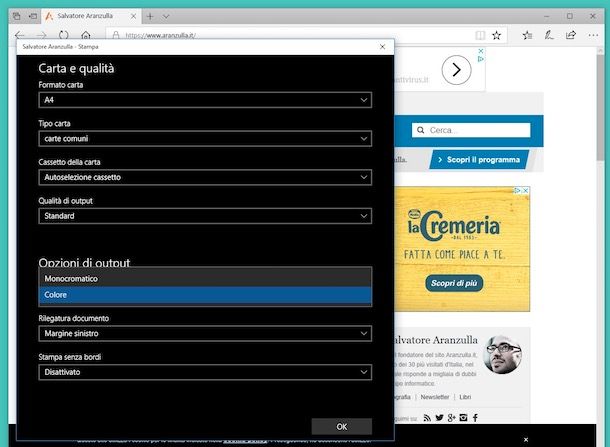The image size is (610, 447).
Task: Close the Salvatore Aranzulla tab
Action: click(x=133, y=16)
